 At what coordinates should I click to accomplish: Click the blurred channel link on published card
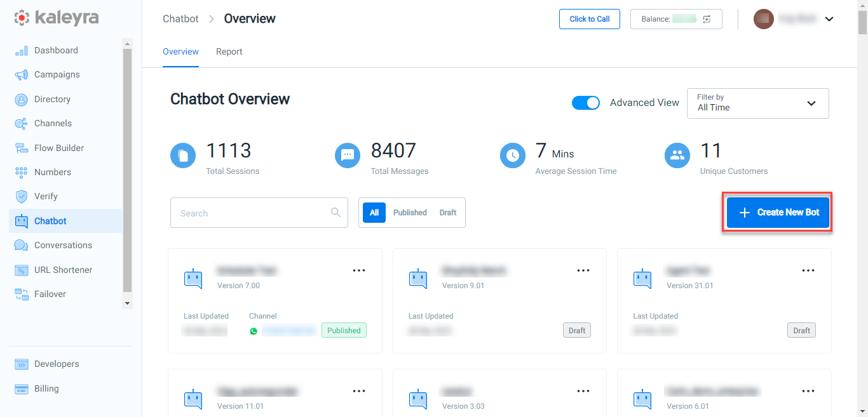click(289, 331)
